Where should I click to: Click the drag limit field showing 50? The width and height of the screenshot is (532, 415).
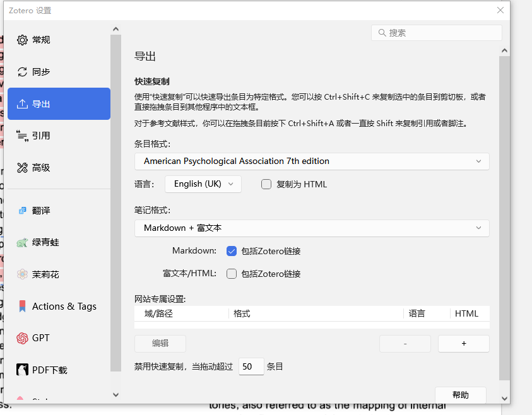coord(251,366)
